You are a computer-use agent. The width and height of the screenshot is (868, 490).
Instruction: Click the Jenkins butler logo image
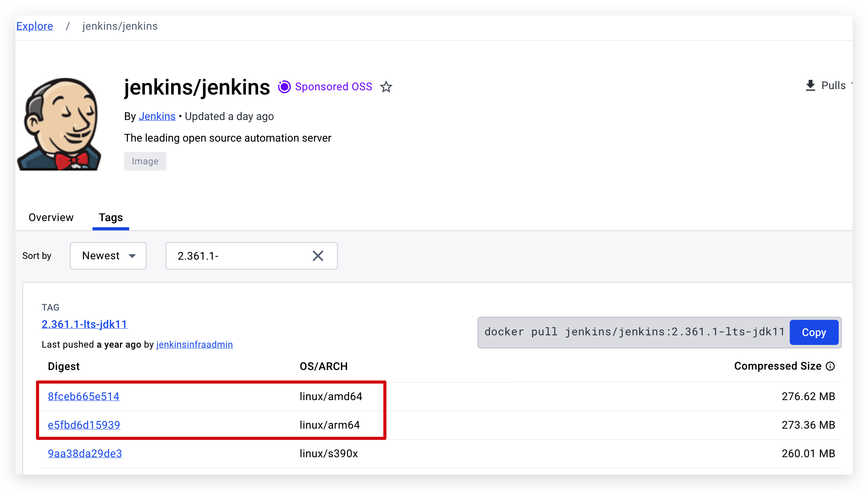tap(59, 124)
